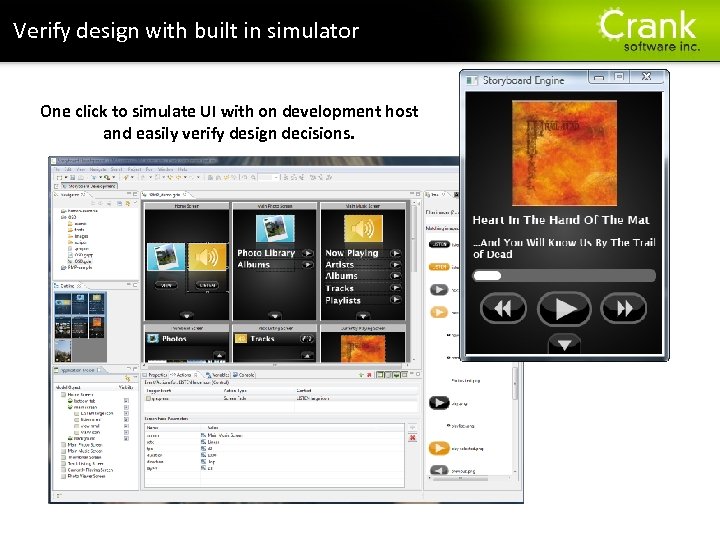Click LISTEN button on Home Screen preview
The image size is (720, 540).
[x=207, y=286]
